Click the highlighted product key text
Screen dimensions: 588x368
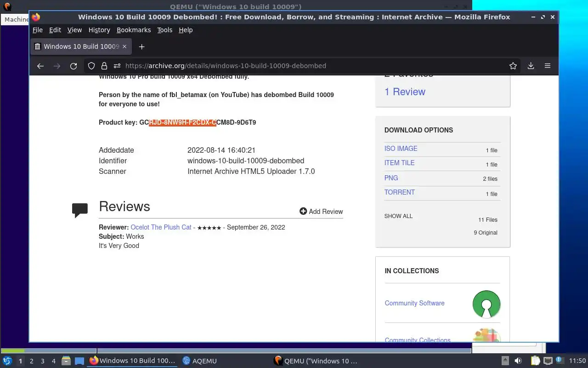click(182, 122)
